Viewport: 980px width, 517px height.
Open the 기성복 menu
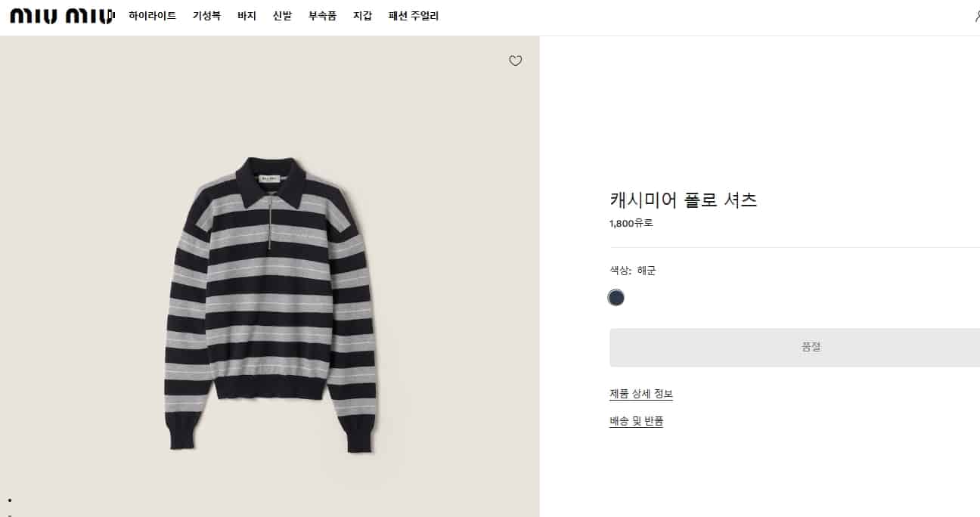pyautogui.click(x=206, y=16)
